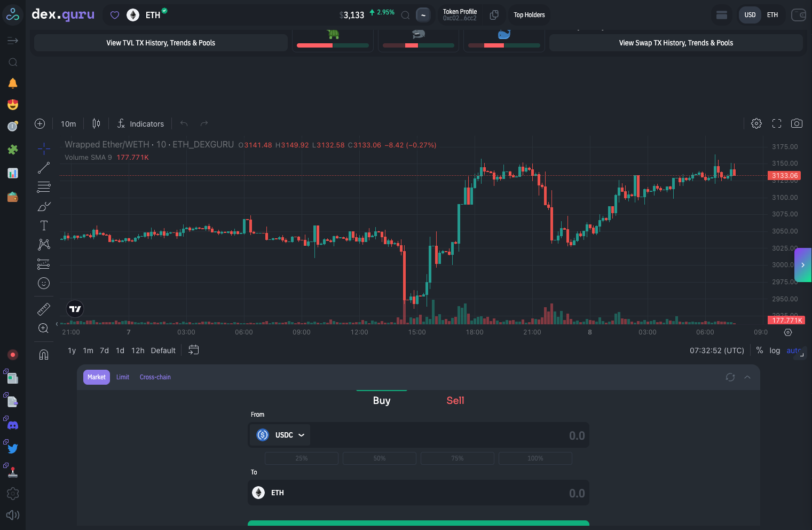The height and width of the screenshot is (530, 812).
Task: Toggle percent scale on the chart
Action: (x=760, y=350)
